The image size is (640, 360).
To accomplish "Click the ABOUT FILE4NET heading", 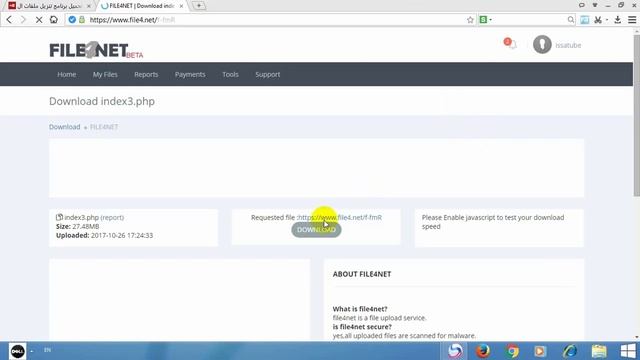I will coord(362,274).
